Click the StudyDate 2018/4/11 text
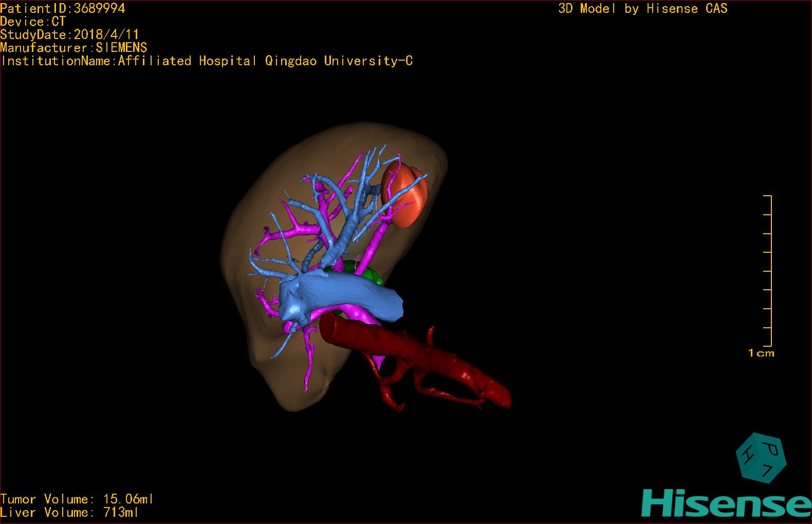Viewport: 812px width, 524px height. [69, 35]
